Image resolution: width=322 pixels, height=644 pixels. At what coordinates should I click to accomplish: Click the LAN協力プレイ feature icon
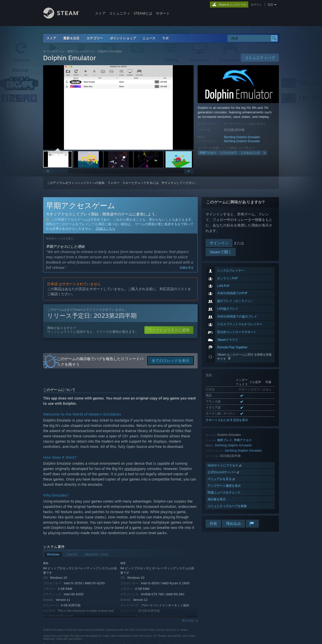coord(210,309)
